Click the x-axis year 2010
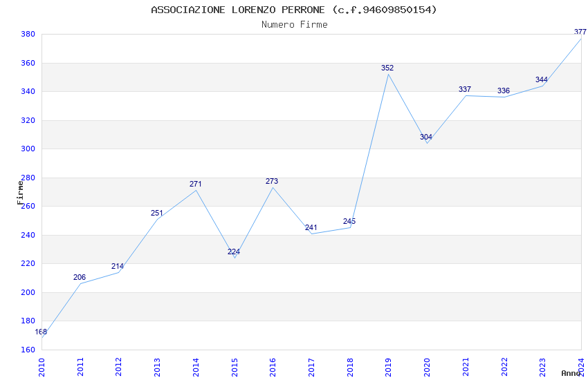Image resolution: width=588 pixels, height=380 pixels. click(x=42, y=367)
